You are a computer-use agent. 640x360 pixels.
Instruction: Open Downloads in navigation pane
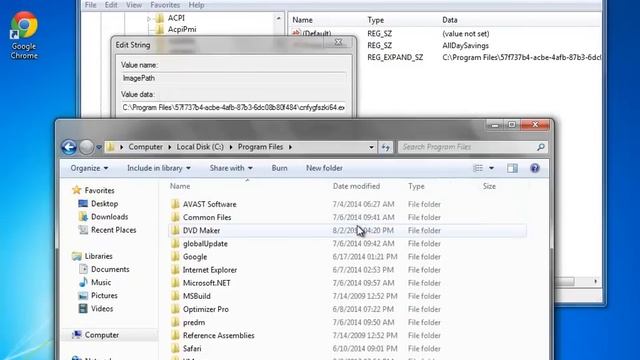coord(109,217)
